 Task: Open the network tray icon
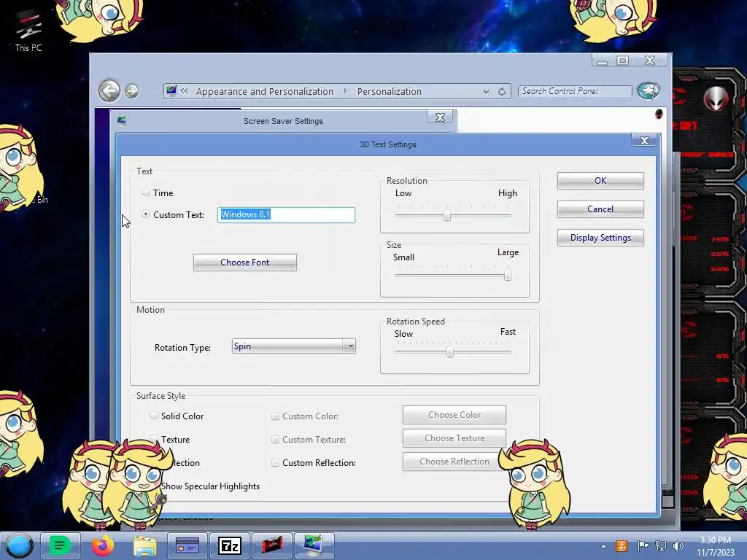click(x=660, y=545)
